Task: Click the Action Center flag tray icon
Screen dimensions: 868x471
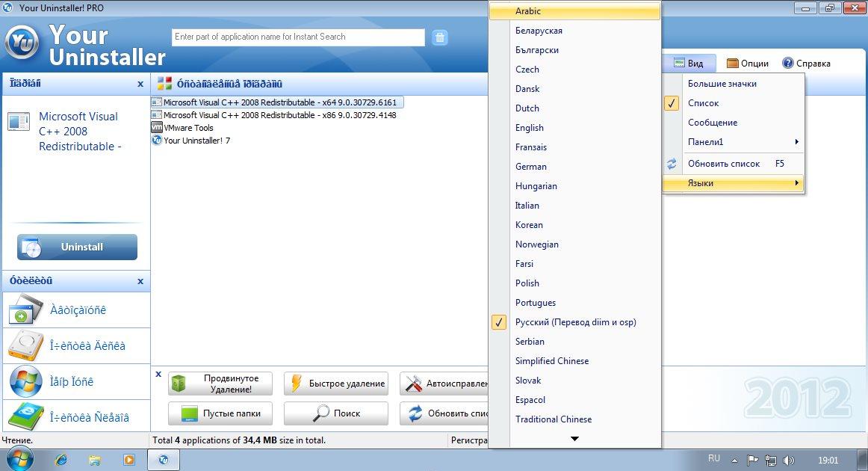Action: pos(752,460)
